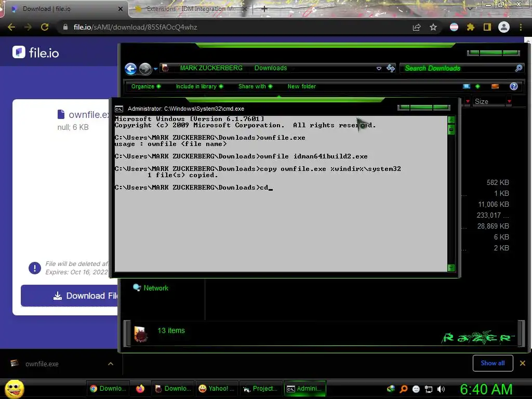Screen dimensions: 532x399
Task: Switch to Downloads Explorer taskbar button
Action: pyautogui.click(x=172, y=389)
